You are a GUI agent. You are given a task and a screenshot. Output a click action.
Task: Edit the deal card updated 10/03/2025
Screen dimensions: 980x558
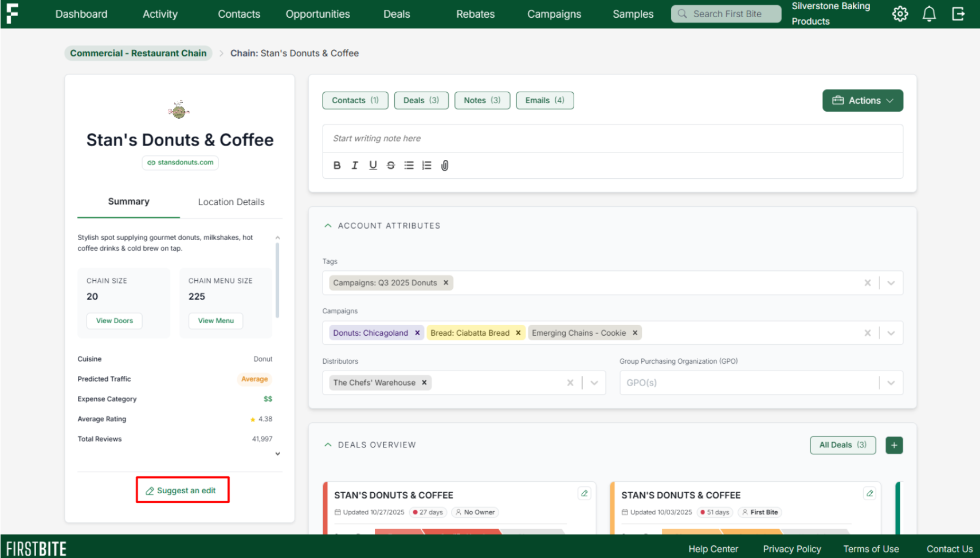(869, 493)
